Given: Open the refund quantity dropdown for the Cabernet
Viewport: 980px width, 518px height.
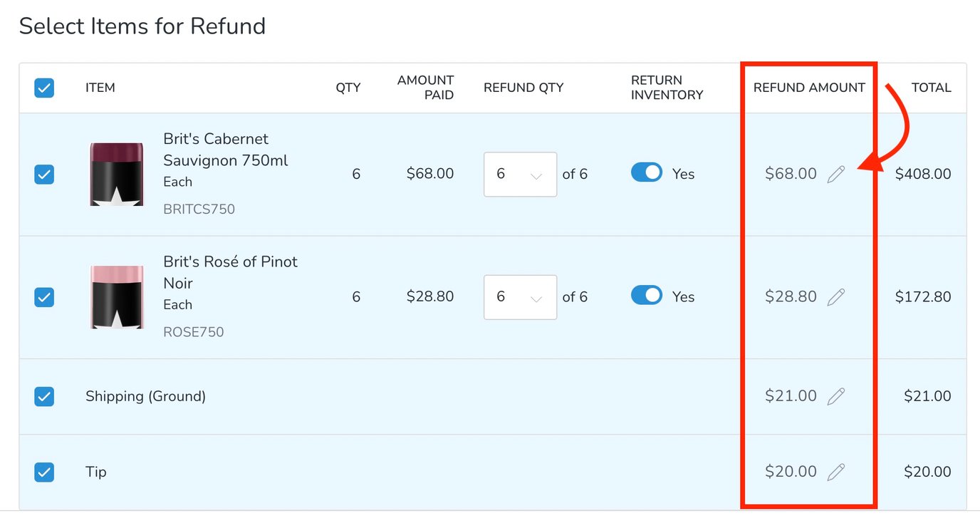Looking at the screenshot, I should tap(520, 174).
